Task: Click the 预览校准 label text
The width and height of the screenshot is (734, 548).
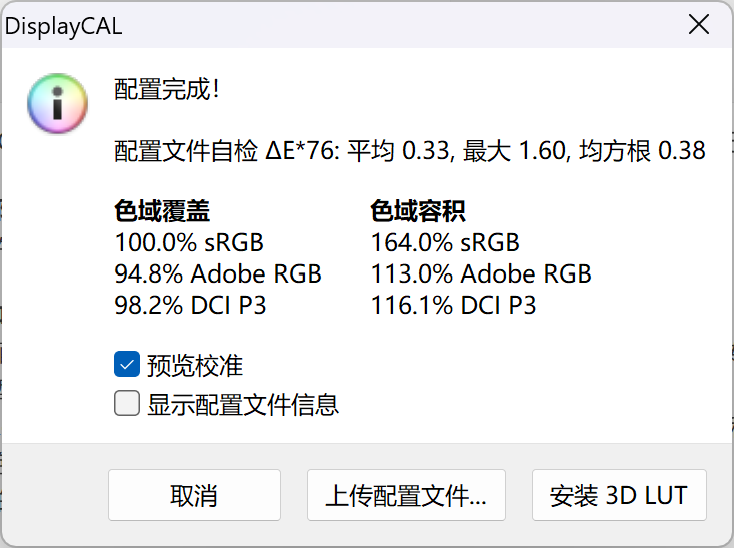Action: click(x=195, y=365)
